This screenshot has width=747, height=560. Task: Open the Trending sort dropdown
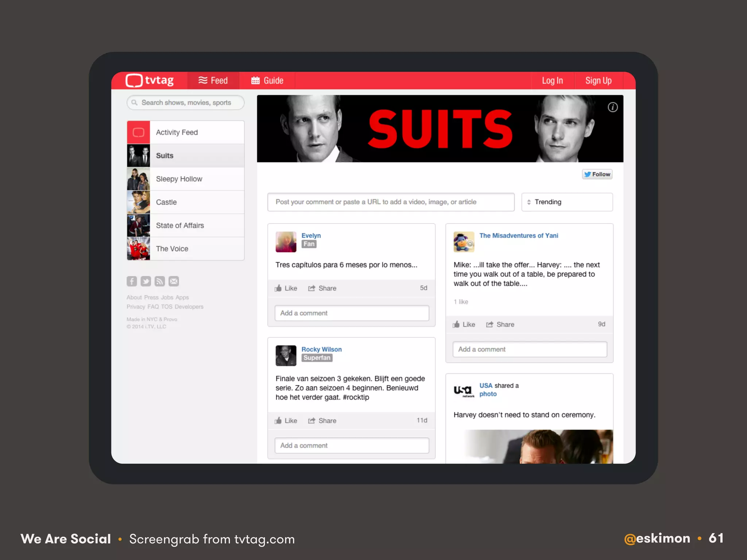[x=567, y=202]
